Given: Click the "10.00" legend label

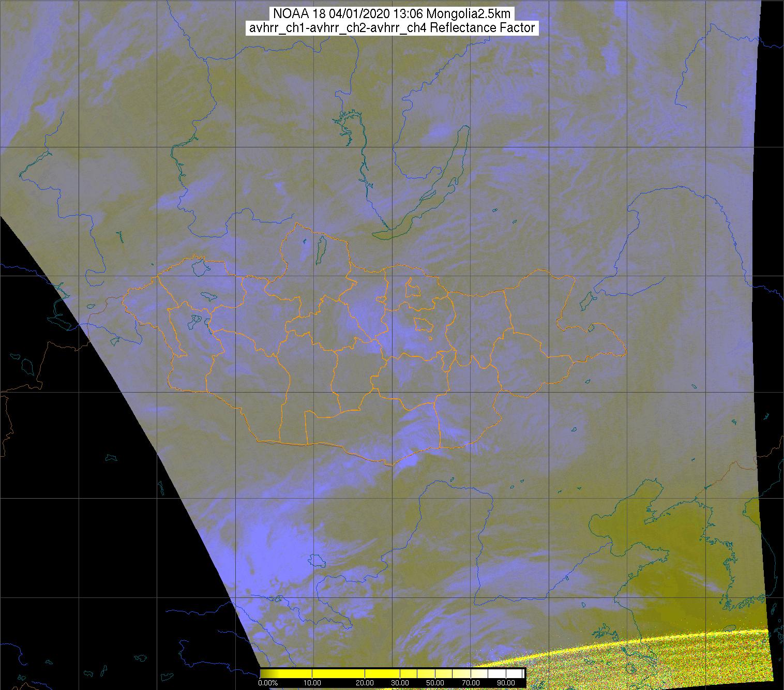Looking at the screenshot, I should [x=312, y=683].
